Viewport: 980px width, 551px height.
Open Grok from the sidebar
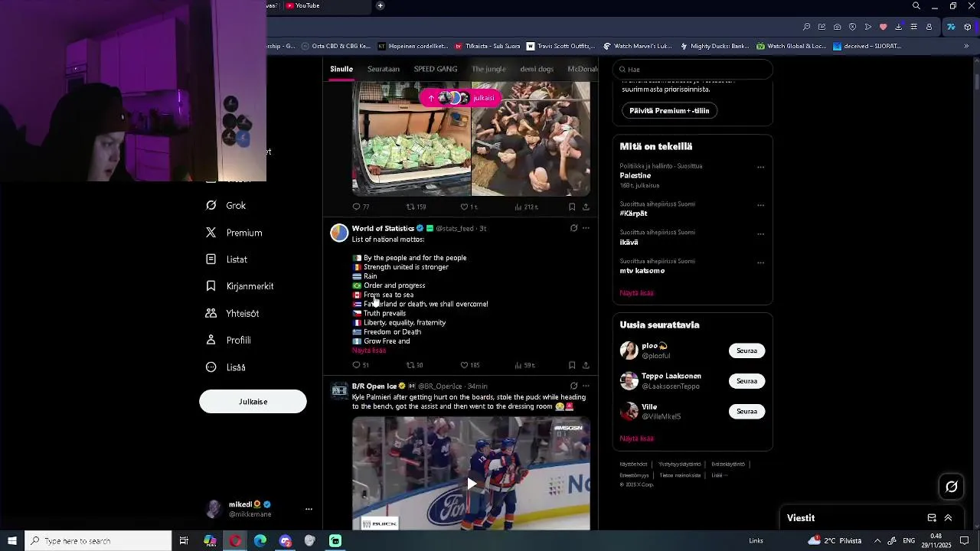(x=227, y=206)
